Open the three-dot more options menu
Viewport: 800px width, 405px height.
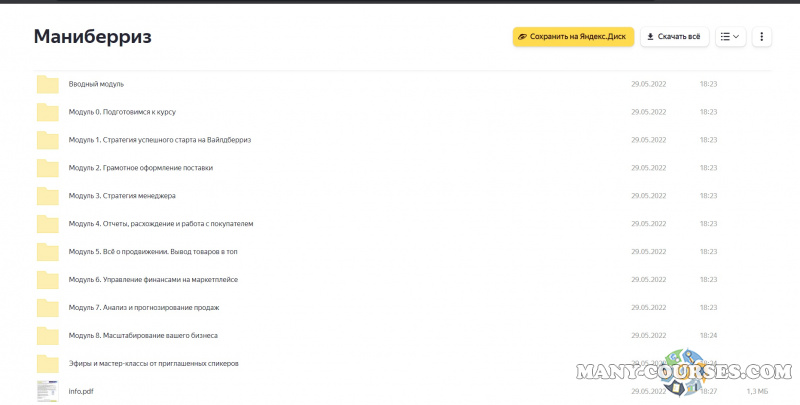point(762,37)
